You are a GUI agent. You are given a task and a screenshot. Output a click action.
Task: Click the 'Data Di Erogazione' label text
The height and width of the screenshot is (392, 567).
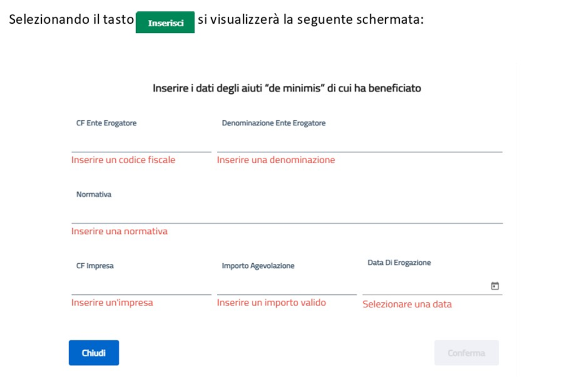[x=399, y=263]
